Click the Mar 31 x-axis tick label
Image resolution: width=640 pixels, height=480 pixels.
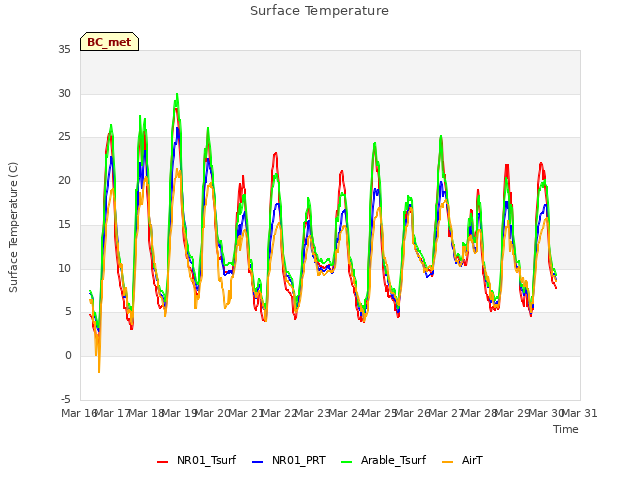click(x=580, y=413)
